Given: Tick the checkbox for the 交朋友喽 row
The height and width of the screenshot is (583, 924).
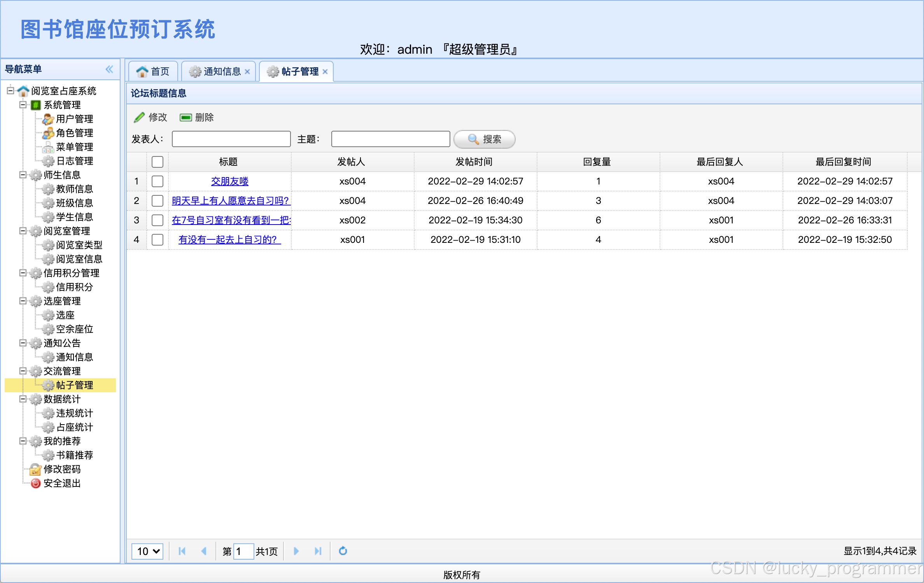Looking at the screenshot, I should [157, 181].
